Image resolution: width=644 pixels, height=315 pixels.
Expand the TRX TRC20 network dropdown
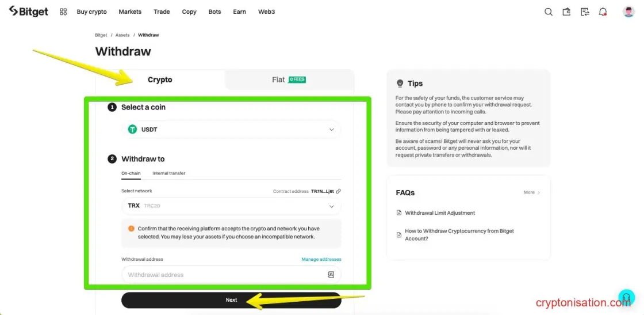coord(231,206)
